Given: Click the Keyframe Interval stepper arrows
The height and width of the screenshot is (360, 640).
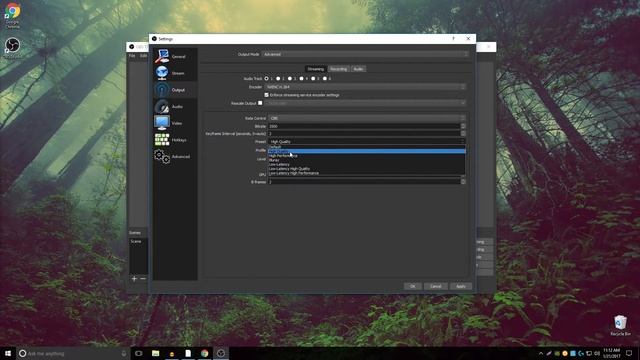Looking at the screenshot, I should pyautogui.click(x=463, y=133).
